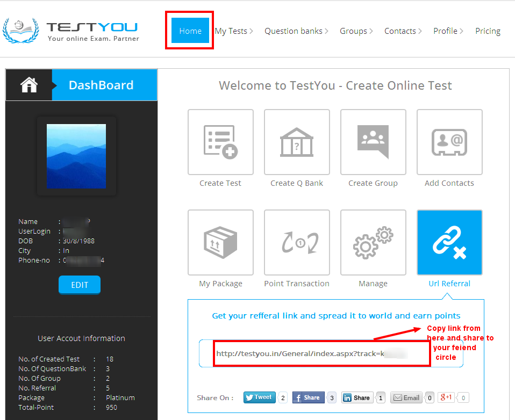The image size is (515, 420).
Task: Click the Manage label
Action: 373,284
